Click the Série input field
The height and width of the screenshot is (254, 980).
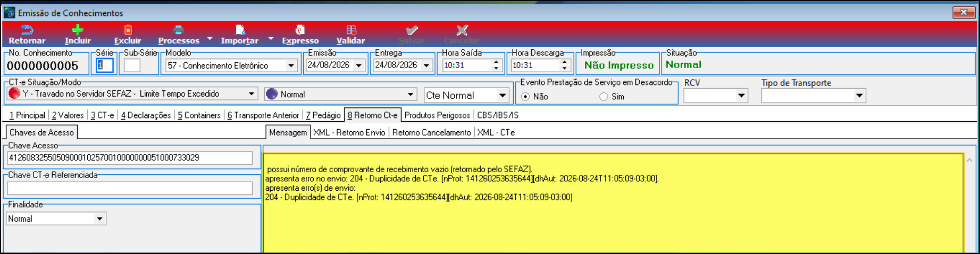coord(105,65)
